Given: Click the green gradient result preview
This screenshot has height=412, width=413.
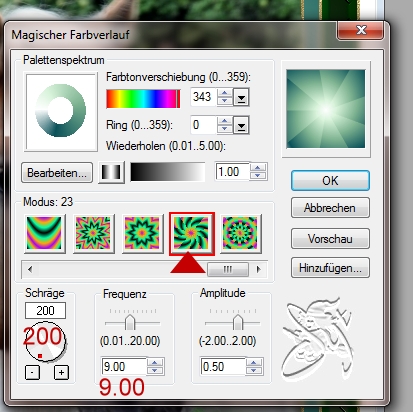Looking at the screenshot, I should point(326,109).
